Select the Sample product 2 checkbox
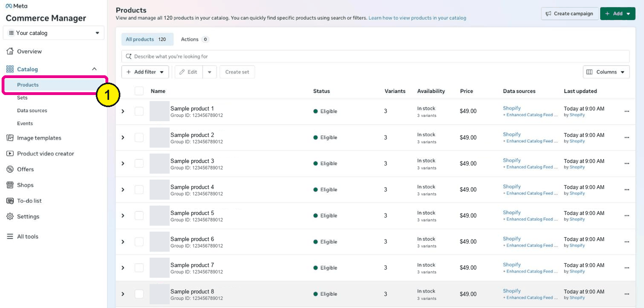The height and width of the screenshot is (308, 644). coord(139,137)
